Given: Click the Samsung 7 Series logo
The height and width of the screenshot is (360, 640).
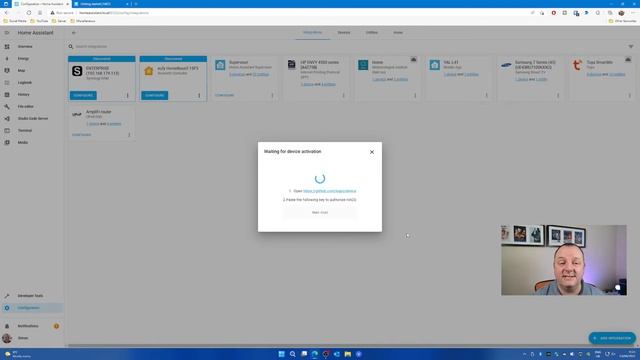Looking at the screenshot, I should [x=506, y=65].
